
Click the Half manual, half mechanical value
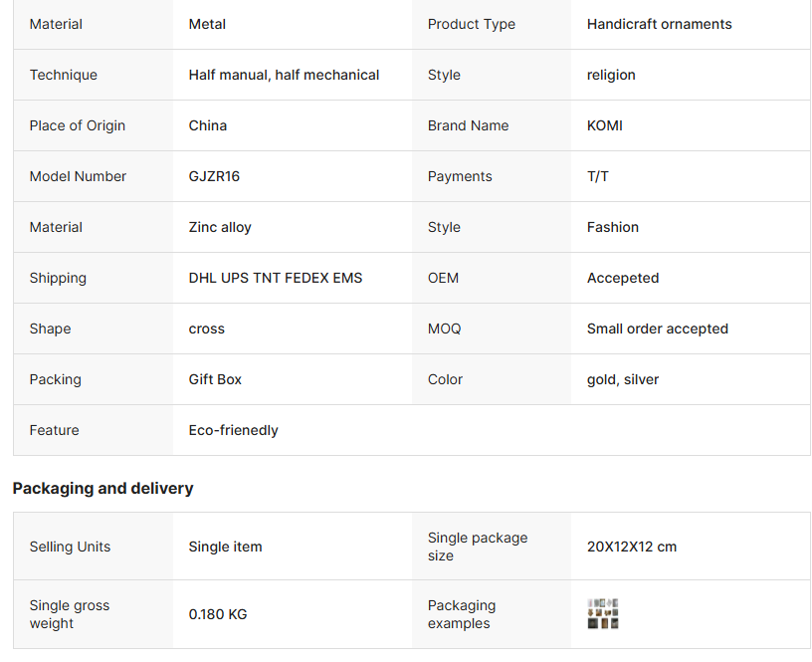(x=284, y=75)
